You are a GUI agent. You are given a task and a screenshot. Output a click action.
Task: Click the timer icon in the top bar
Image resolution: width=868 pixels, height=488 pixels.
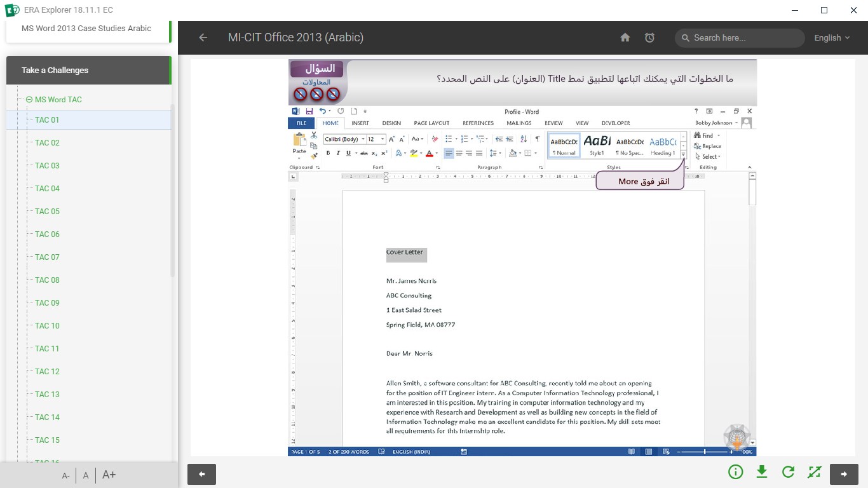pos(649,37)
